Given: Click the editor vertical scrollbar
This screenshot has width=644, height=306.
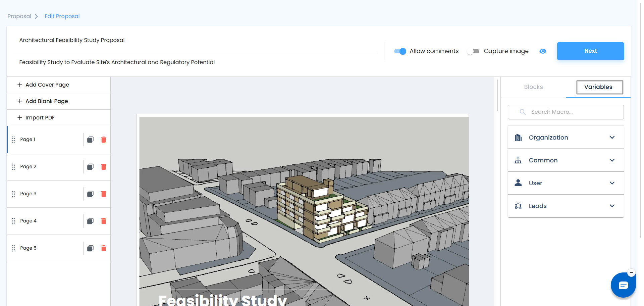Looking at the screenshot, I should click(x=497, y=95).
